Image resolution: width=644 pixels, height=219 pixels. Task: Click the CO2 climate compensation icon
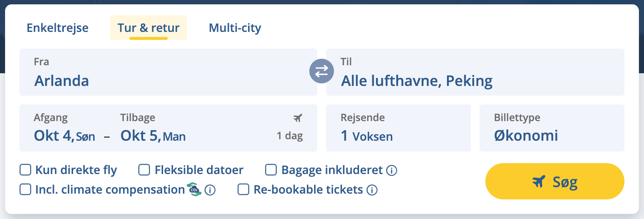coord(194,189)
